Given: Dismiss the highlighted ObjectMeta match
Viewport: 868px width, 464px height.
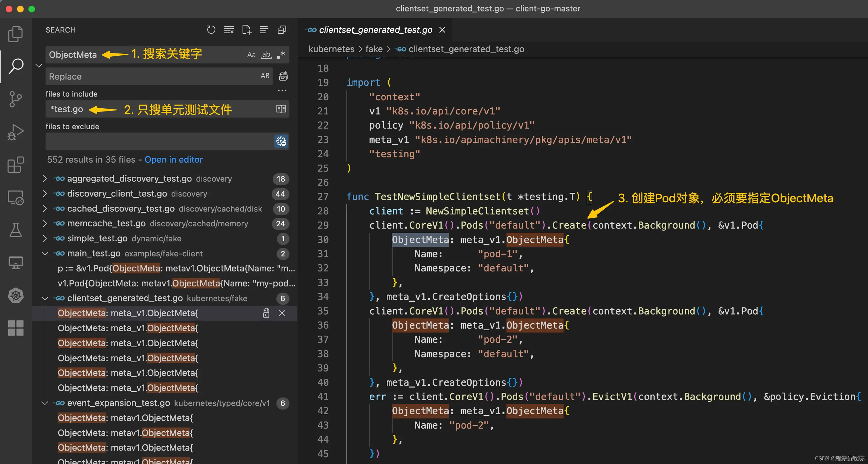Looking at the screenshot, I should coord(282,313).
